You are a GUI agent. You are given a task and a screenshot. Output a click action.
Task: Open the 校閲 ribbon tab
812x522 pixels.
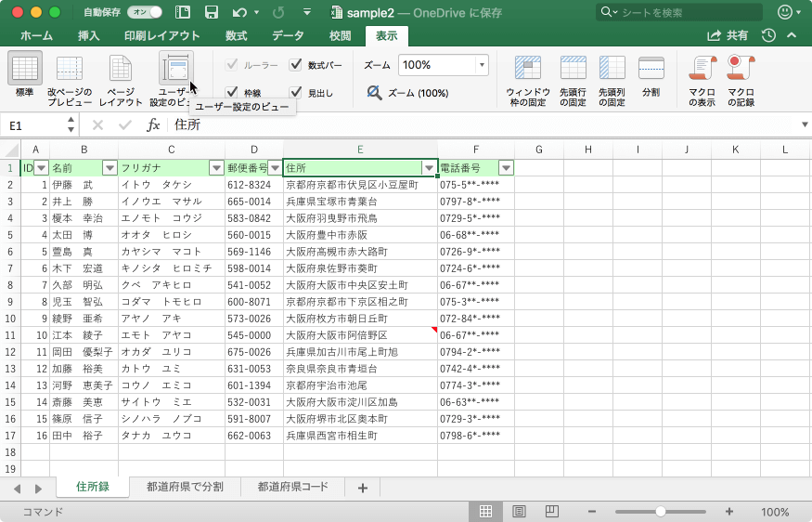(341, 36)
